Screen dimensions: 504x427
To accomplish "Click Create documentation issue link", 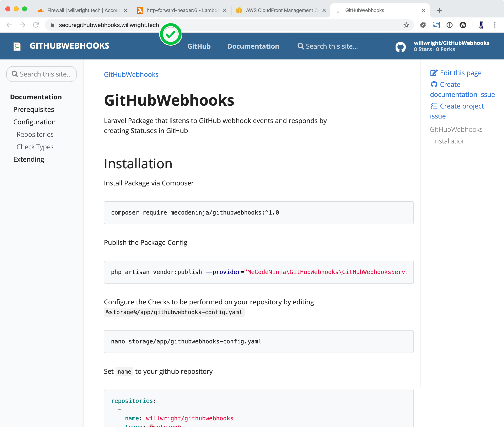I will (462, 89).
